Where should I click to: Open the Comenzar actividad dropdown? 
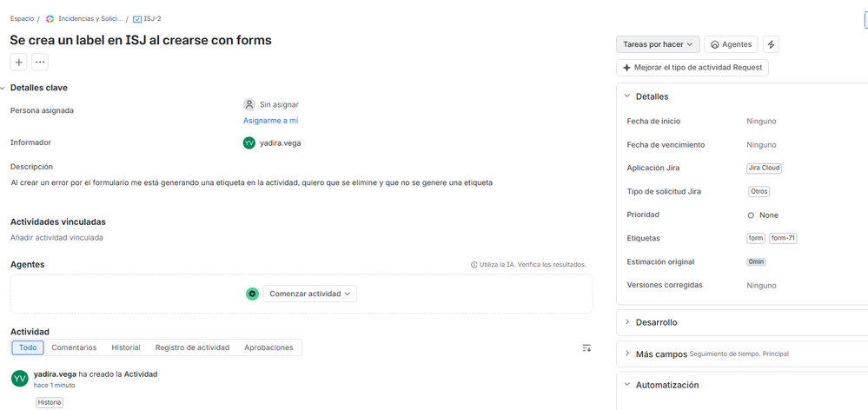click(310, 294)
